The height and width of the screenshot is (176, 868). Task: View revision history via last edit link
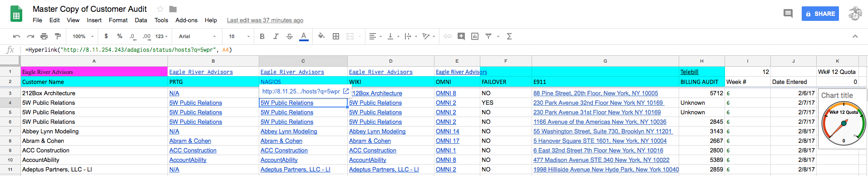[x=265, y=20]
